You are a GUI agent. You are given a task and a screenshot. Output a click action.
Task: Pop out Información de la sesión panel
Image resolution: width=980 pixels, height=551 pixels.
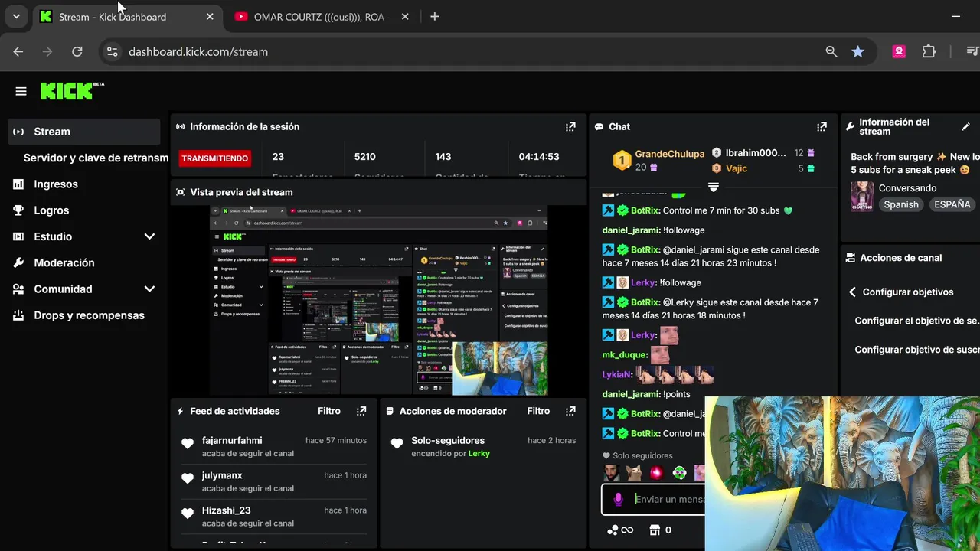pos(570,126)
